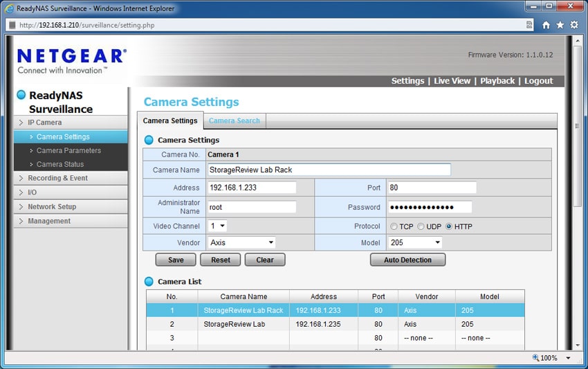
Task: Open Live View in the top navigation
Action: pyautogui.click(x=452, y=81)
